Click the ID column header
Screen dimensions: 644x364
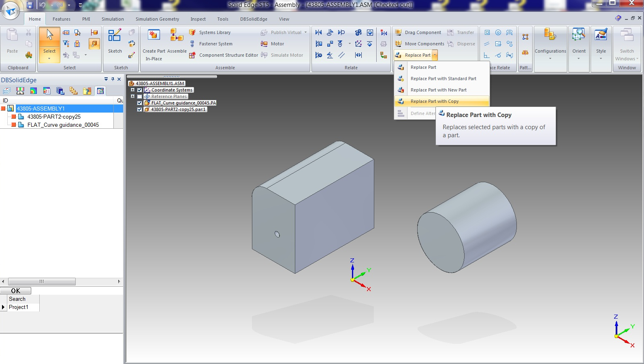pos(6,100)
